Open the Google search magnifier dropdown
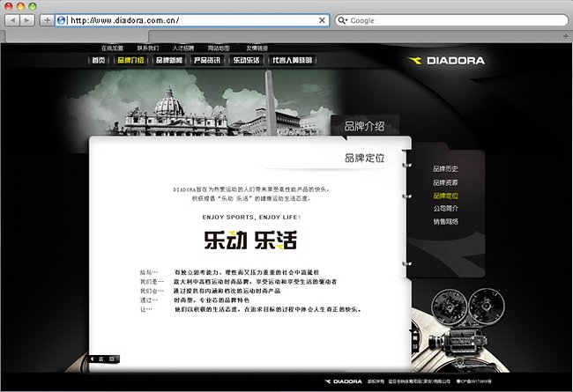The height and width of the screenshot is (392, 573). click(x=342, y=20)
